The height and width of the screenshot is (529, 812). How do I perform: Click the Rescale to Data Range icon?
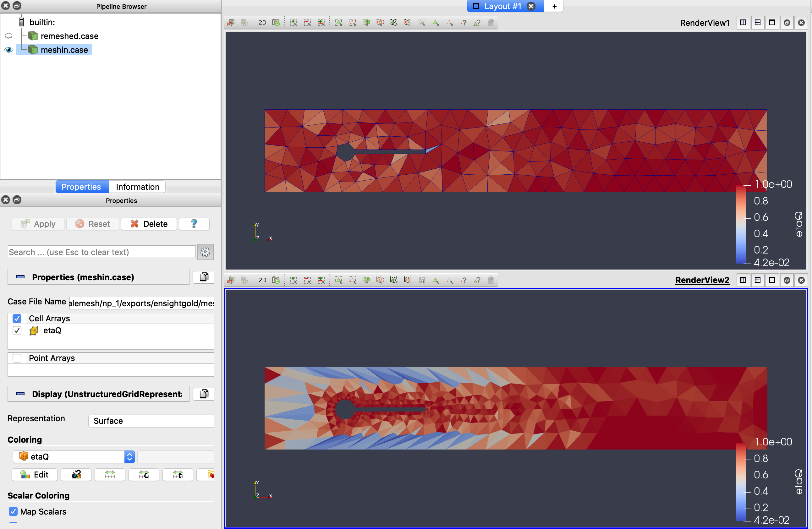click(x=110, y=474)
